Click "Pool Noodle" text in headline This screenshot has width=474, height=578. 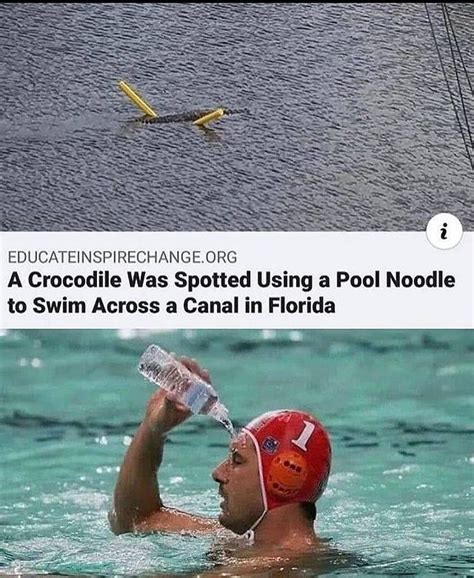pos(395,280)
